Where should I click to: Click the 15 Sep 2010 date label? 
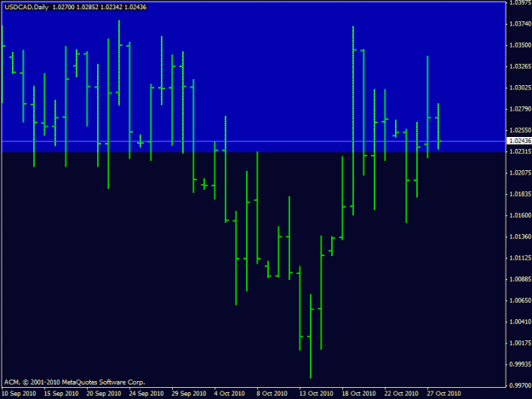[61, 394]
